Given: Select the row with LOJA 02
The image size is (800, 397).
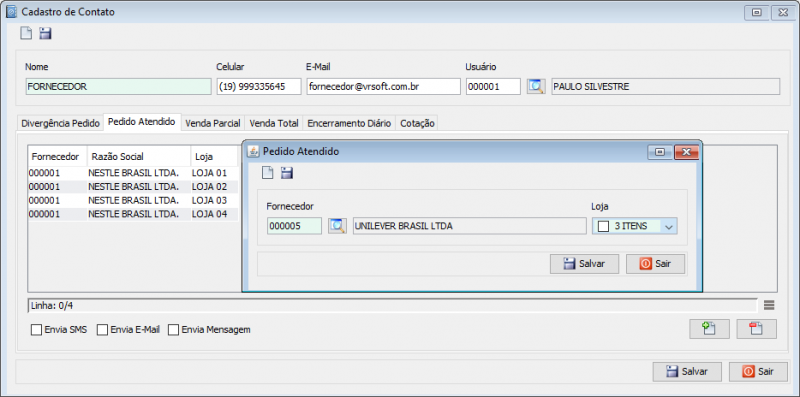Looking at the screenshot, I should click(x=133, y=187).
